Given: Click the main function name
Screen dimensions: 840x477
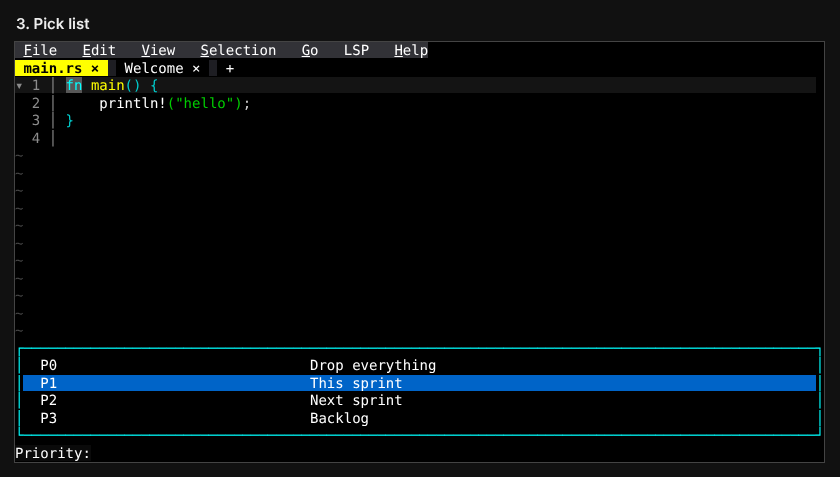Looking at the screenshot, I should pyautogui.click(x=107, y=85).
